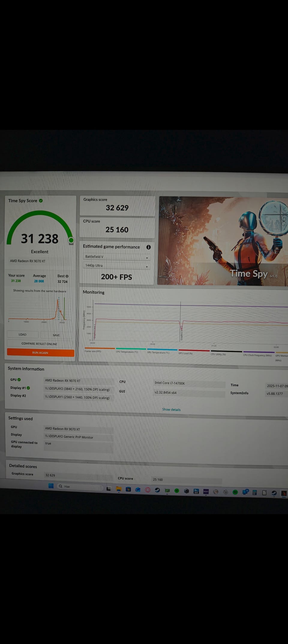Toggle the CPU Clock Frequency legend entry
The height and width of the screenshot is (644, 288).
(x=259, y=354)
